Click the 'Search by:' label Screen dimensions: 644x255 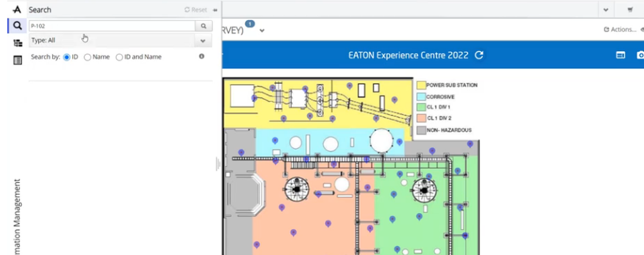point(46,57)
